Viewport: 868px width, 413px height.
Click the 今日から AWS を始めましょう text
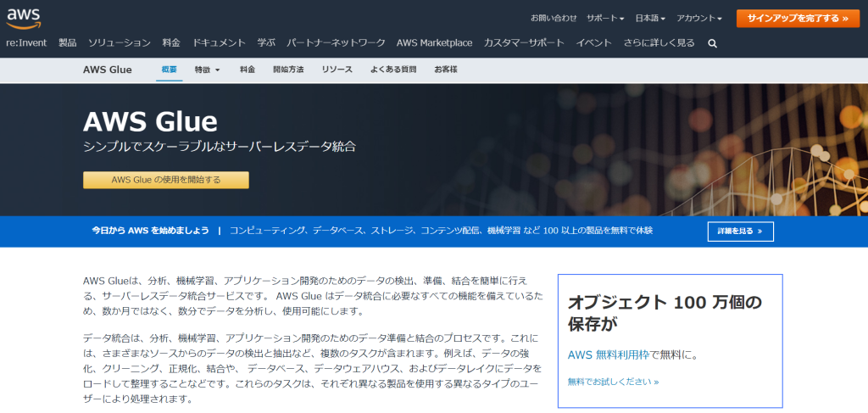[x=151, y=231]
